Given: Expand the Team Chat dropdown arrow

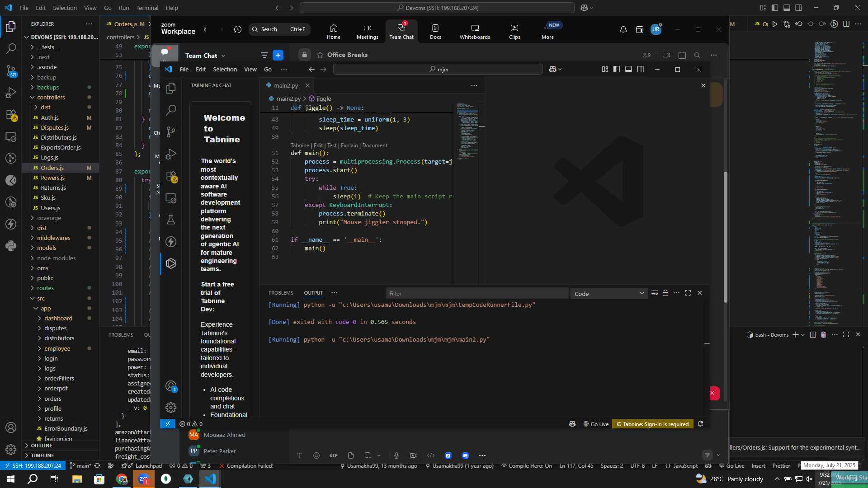Looking at the screenshot, I should [x=223, y=56].
